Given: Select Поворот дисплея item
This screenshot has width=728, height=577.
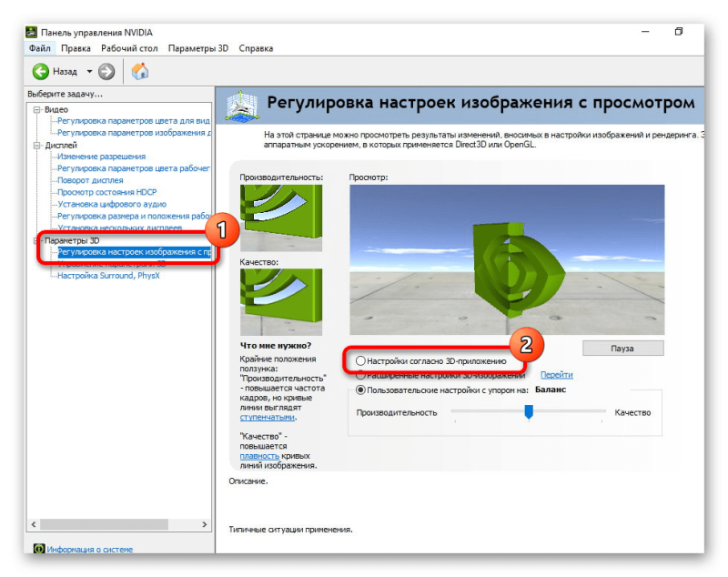Looking at the screenshot, I should click(90, 180).
